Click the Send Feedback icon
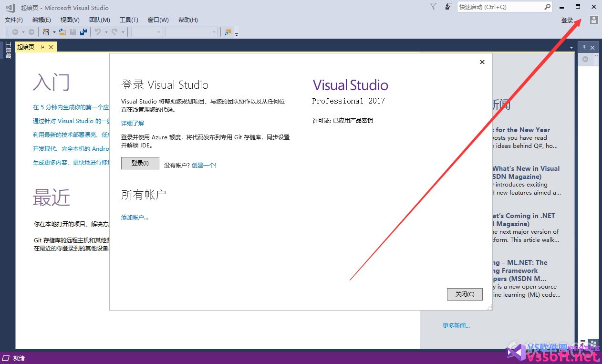The height and width of the screenshot is (364, 602). (448, 7)
